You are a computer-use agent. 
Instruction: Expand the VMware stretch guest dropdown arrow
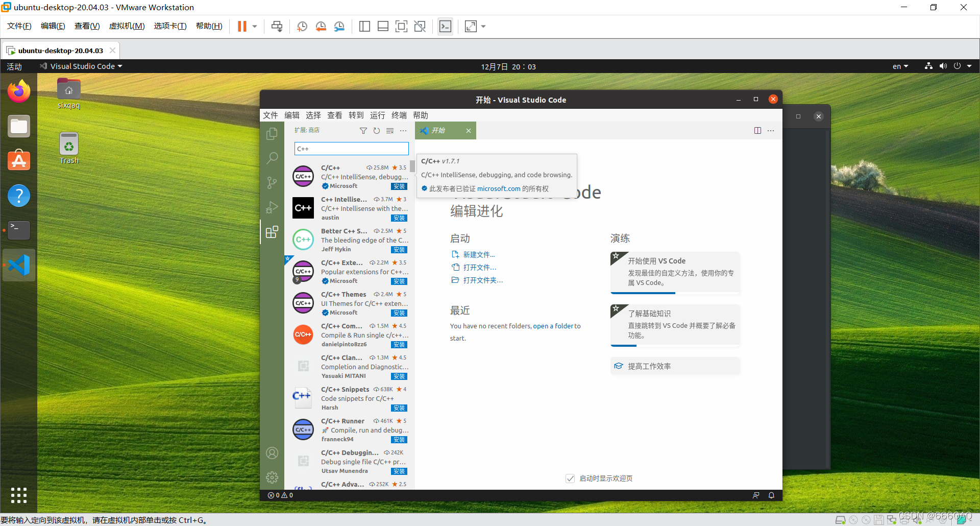click(483, 27)
